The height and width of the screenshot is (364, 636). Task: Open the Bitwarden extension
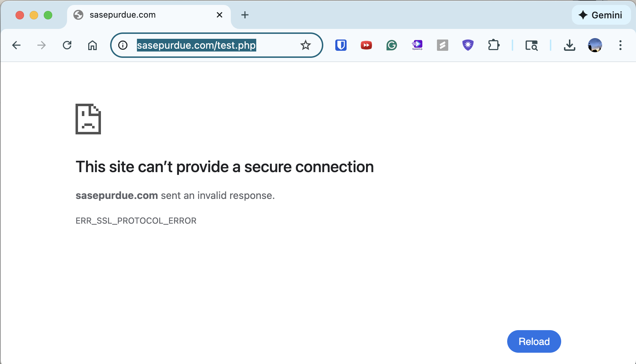coord(341,45)
